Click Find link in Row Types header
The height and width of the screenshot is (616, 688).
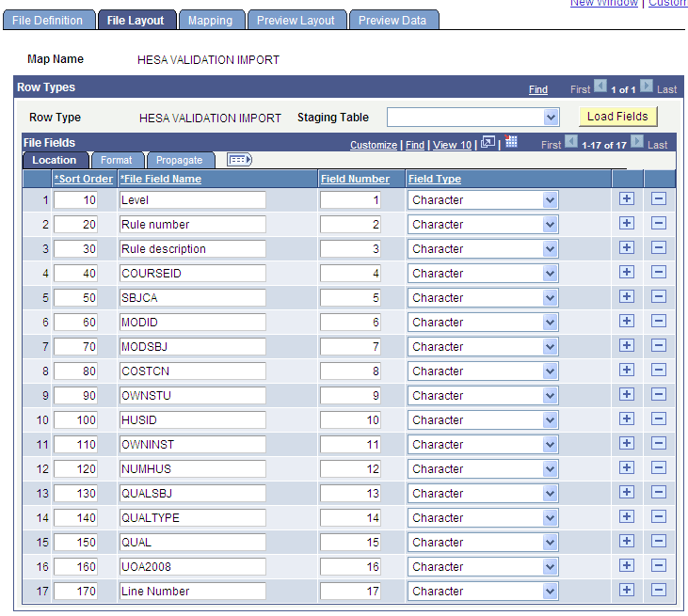[x=538, y=89]
